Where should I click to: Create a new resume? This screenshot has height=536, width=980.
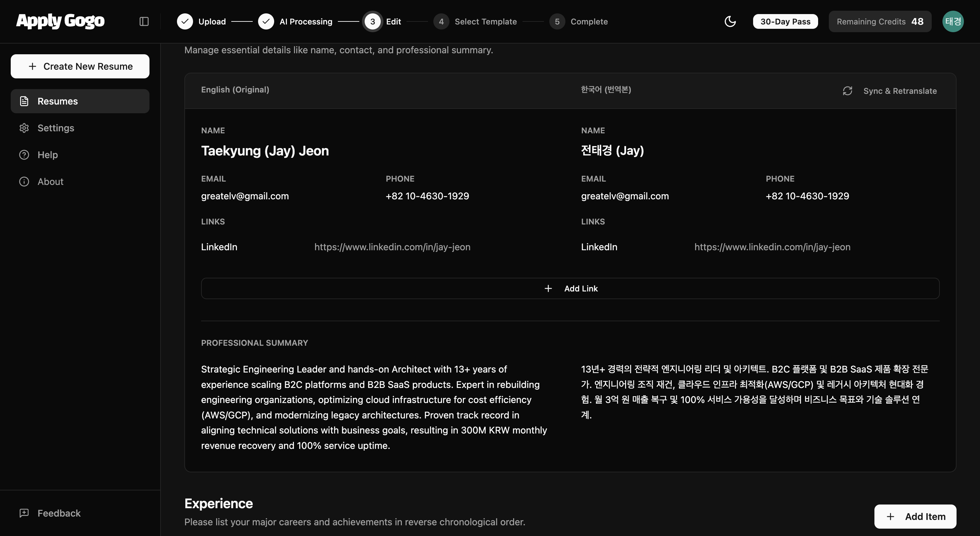[80, 66]
